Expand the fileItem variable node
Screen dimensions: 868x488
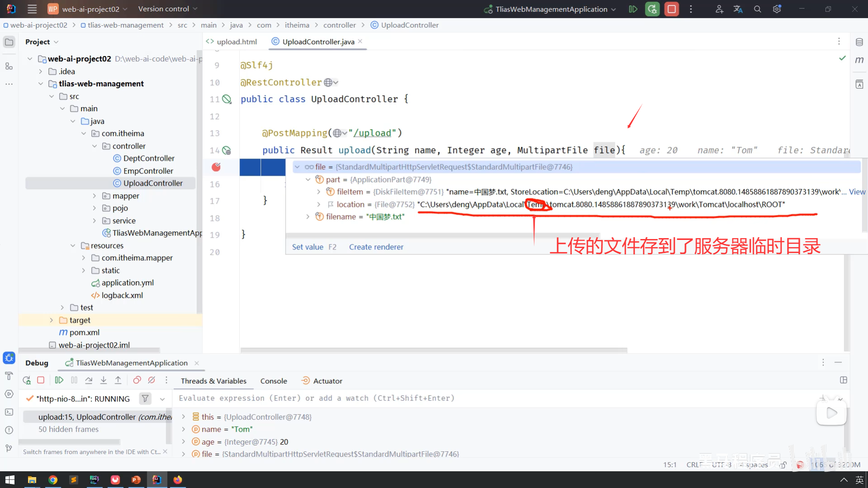tap(319, 192)
